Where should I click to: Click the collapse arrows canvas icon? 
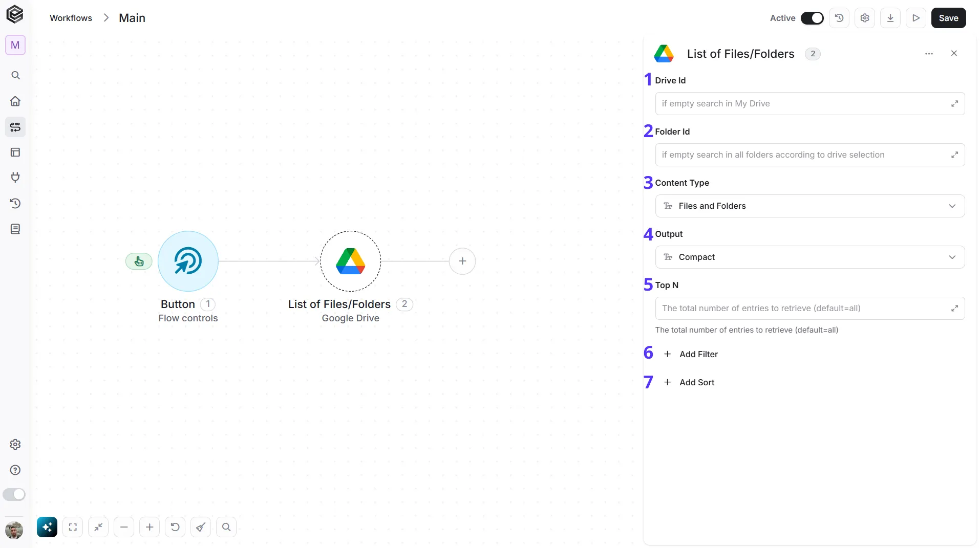pos(98,527)
